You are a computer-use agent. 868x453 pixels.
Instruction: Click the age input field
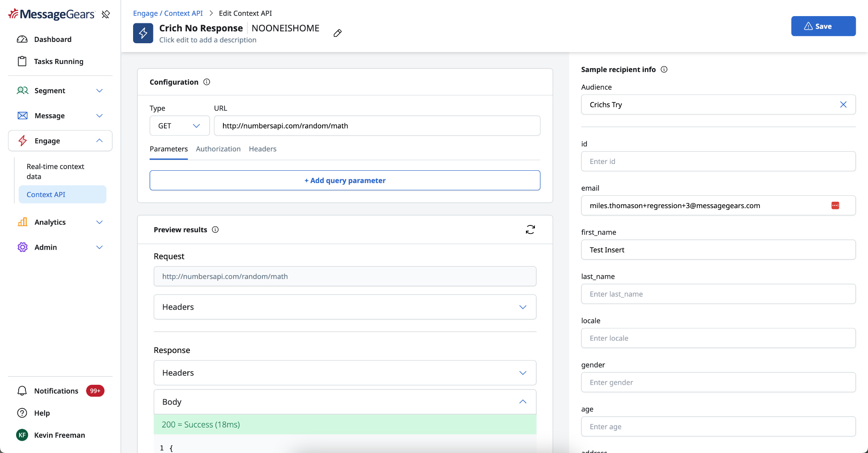pyautogui.click(x=718, y=427)
